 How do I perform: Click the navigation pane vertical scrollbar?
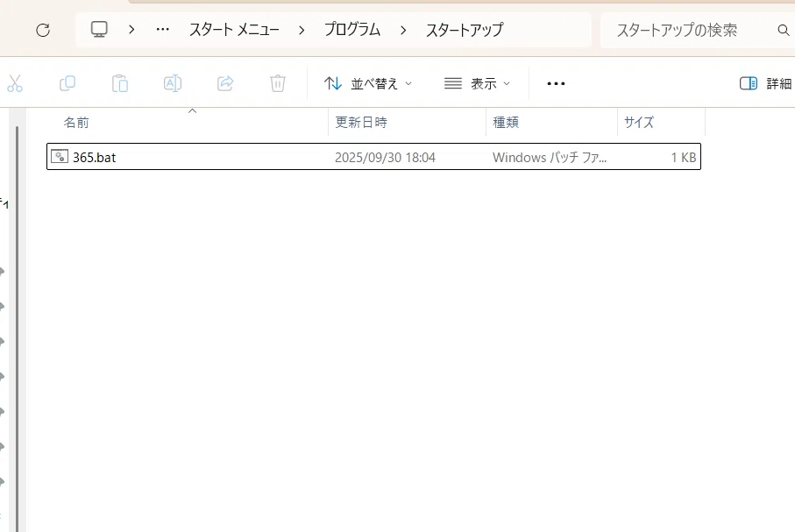tap(17, 329)
